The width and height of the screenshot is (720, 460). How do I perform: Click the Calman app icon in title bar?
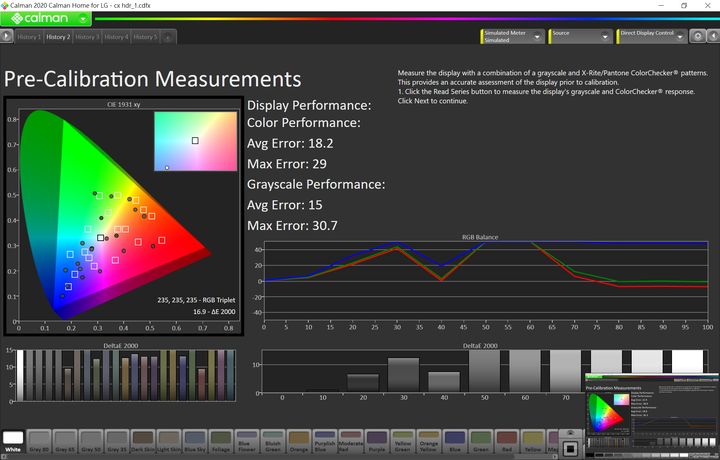pos(5,6)
